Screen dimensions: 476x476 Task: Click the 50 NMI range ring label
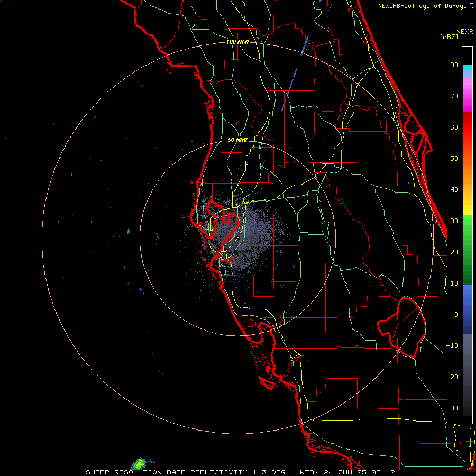click(x=237, y=140)
